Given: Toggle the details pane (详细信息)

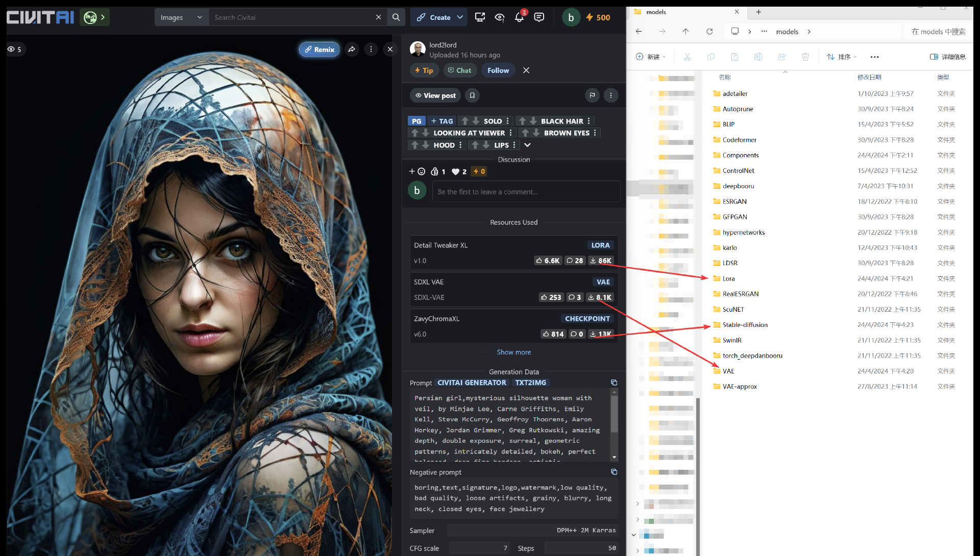Looking at the screenshot, I should click(948, 57).
